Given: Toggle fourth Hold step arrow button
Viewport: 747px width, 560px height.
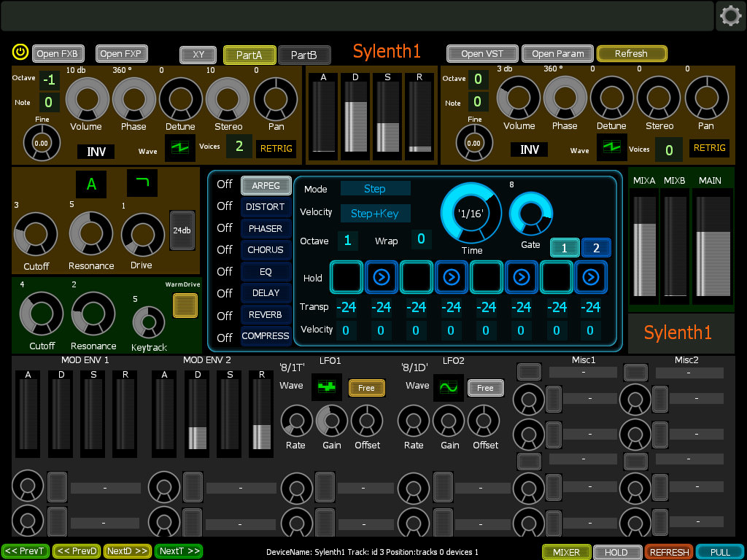Looking at the screenshot, I should tap(451, 277).
